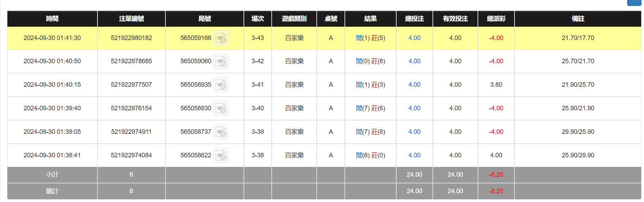Click remark cell 29.90/25.90
Viewport: 644px width, 202px height.
[x=577, y=132]
